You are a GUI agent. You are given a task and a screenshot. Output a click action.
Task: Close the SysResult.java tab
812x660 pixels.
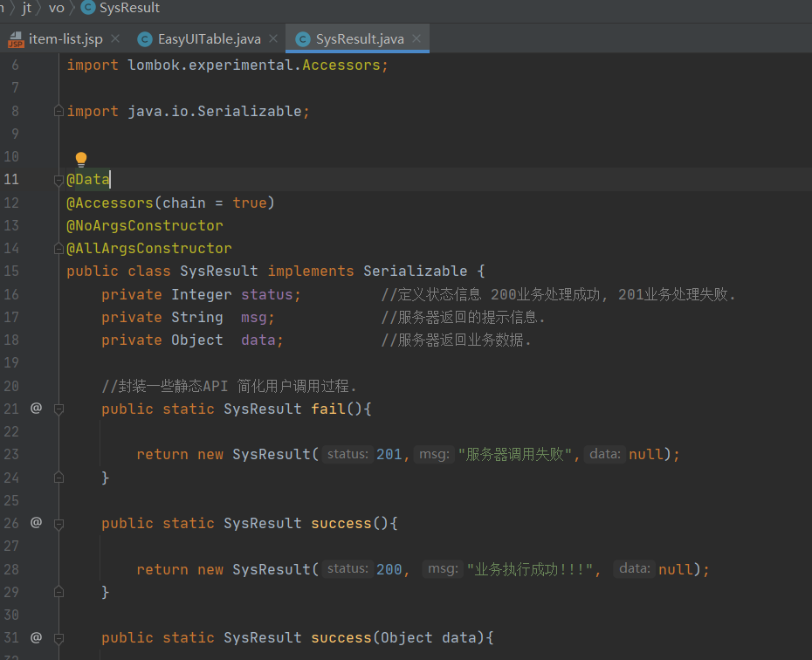click(416, 38)
